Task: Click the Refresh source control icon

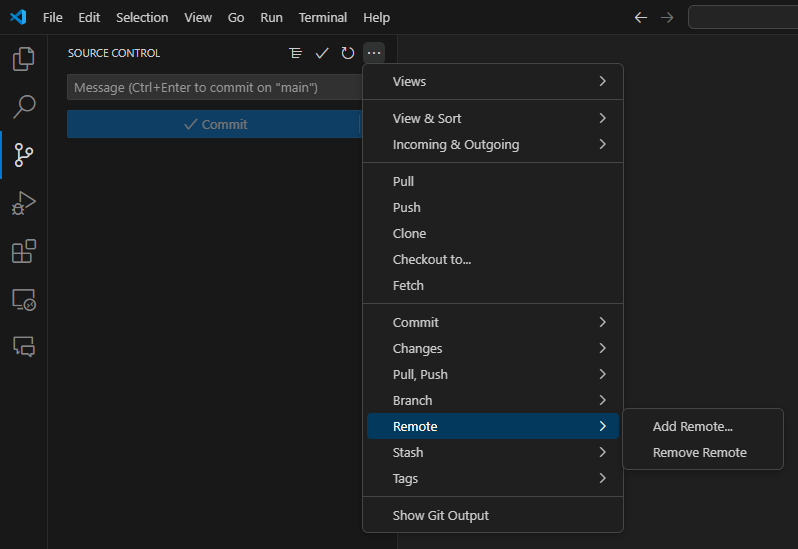Action: 348,53
